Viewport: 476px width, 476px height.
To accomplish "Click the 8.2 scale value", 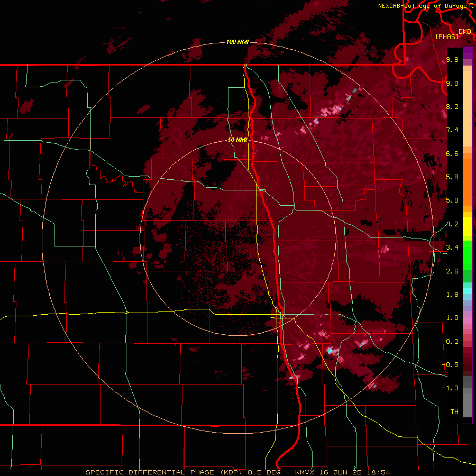I will (452, 106).
